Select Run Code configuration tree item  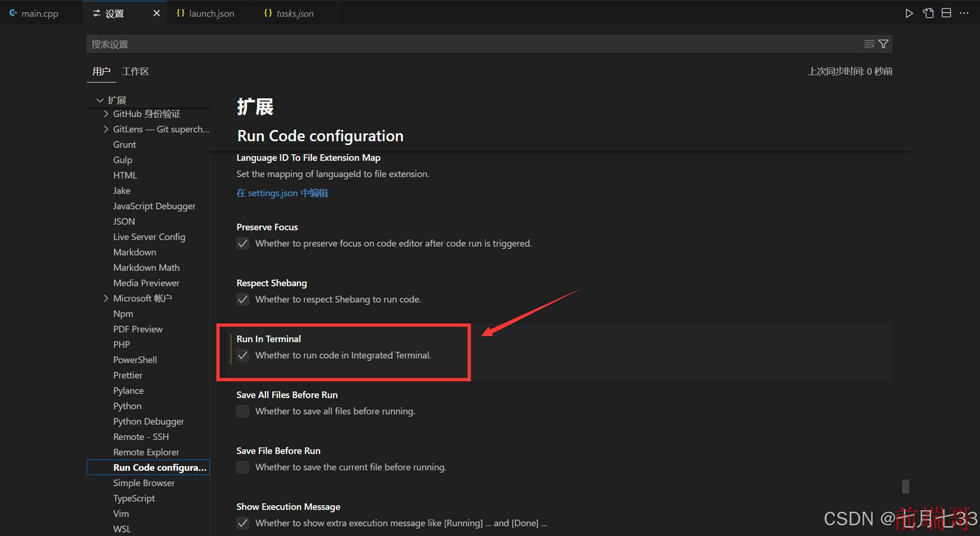click(x=148, y=467)
